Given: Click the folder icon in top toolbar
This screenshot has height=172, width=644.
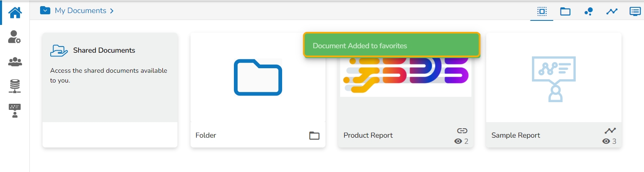Looking at the screenshot, I should click(565, 11).
